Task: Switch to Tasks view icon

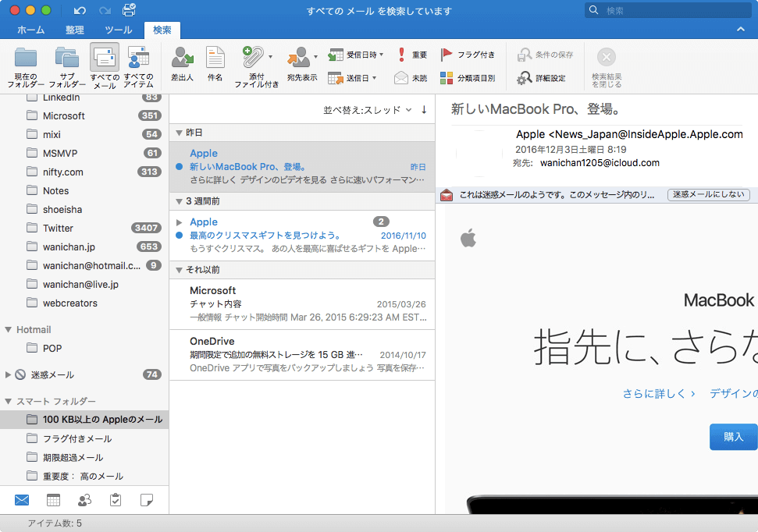Action: pos(116,500)
